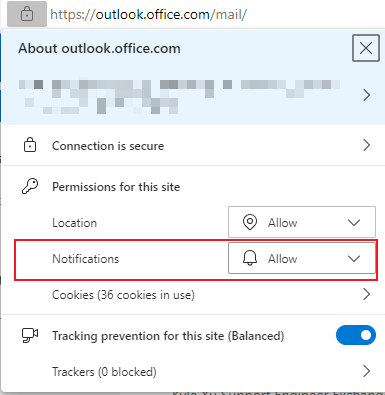Screen dimensions: 385x395
Task: Click the location pin icon
Action: click(250, 222)
